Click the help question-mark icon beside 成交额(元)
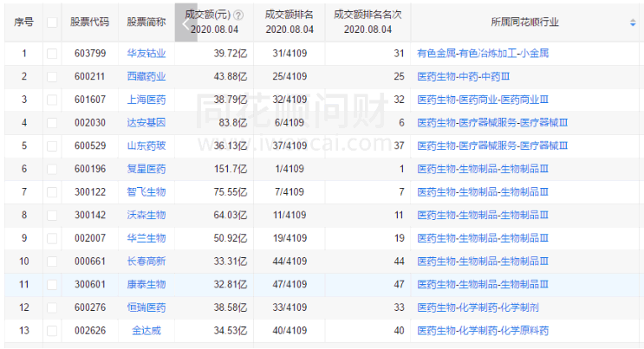 point(238,16)
